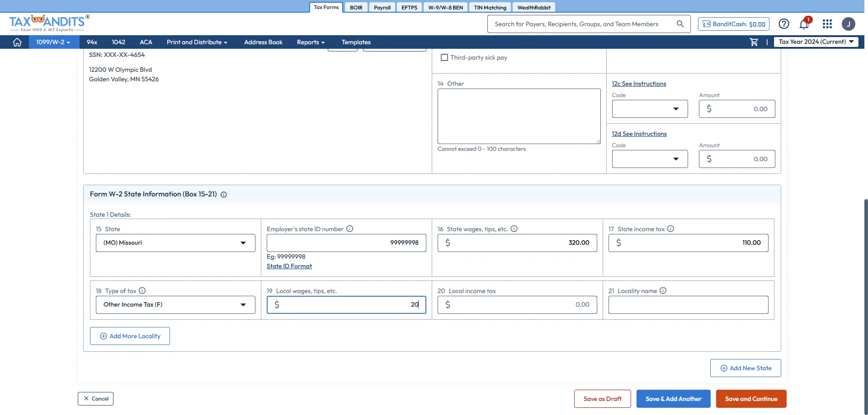
Task: Click the search magnifier icon
Action: 680,24
